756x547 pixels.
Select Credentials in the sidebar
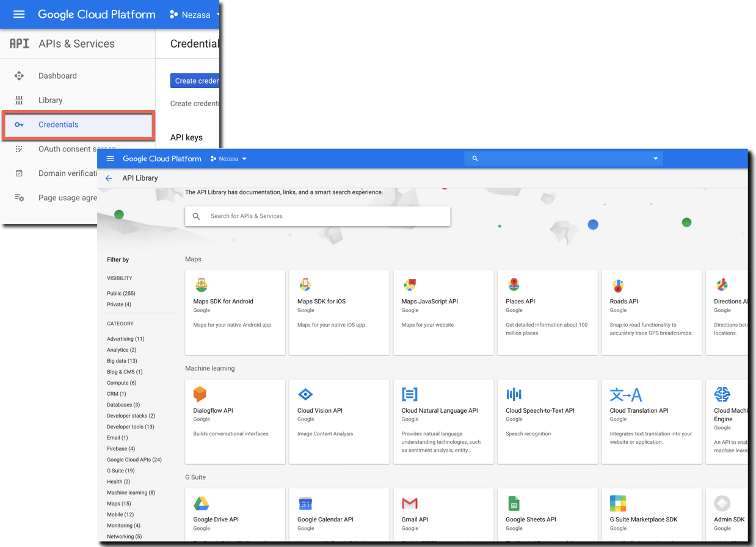coord(77,125)
